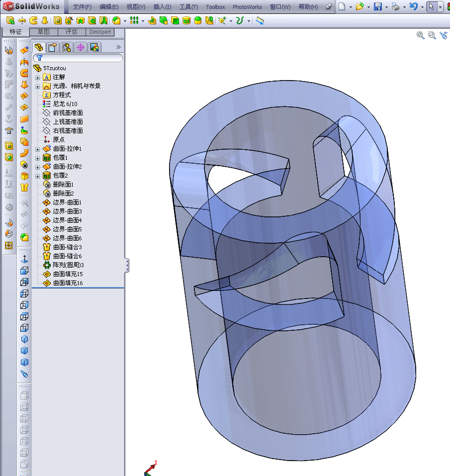Open the linear pattern dropdown arrow
Image resolution: width=450 pixels, height=476 pixels.
point(143,21)
